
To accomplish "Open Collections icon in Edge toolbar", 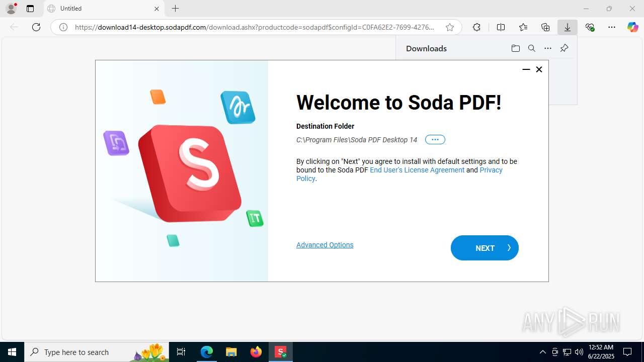I will (545, 27).
